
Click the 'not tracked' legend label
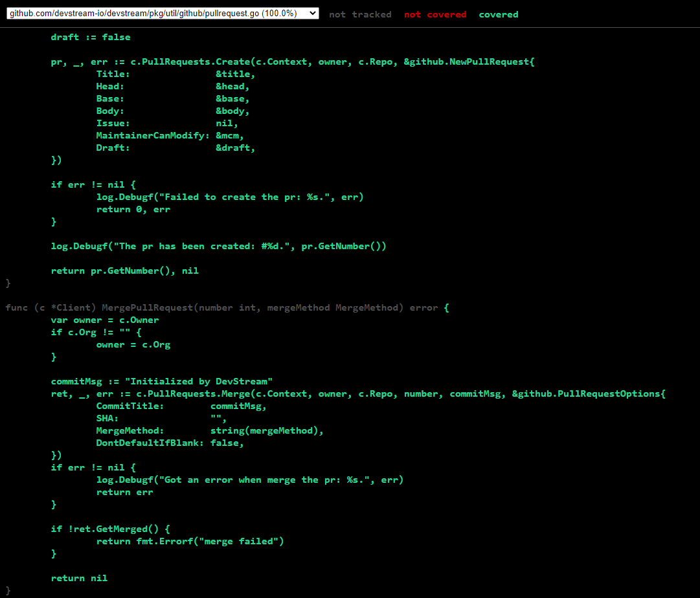pos(360,14)
